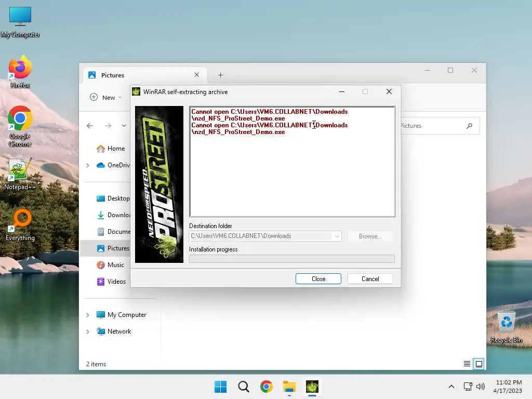The width and height of the screenshot is (532, 399).
Task: Click the WinRAR dialog title bar icon
Action: pos(136,91)
